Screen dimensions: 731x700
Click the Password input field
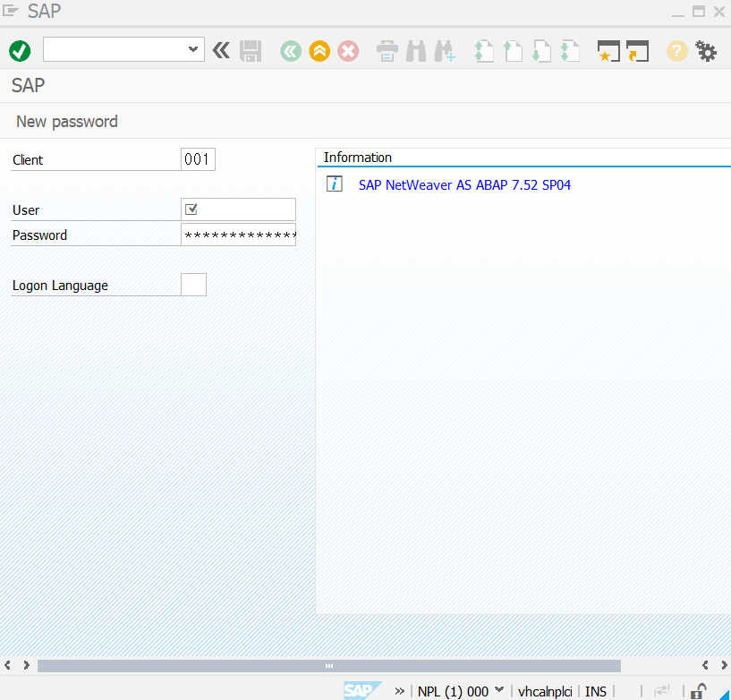[238, 235]
